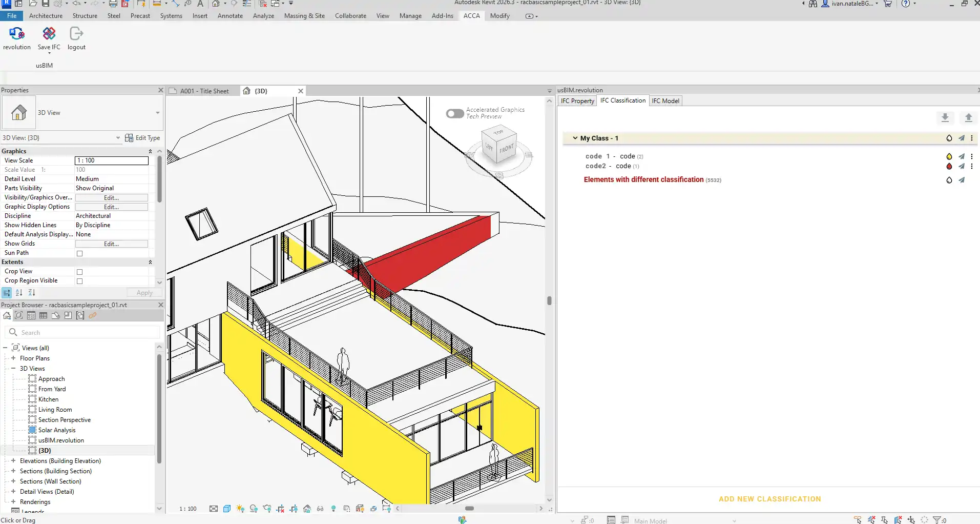The height and width of the screenshot is (524, 980).
Task: Enable the Sun Path checkbox
Action: [x=79, y=253]
